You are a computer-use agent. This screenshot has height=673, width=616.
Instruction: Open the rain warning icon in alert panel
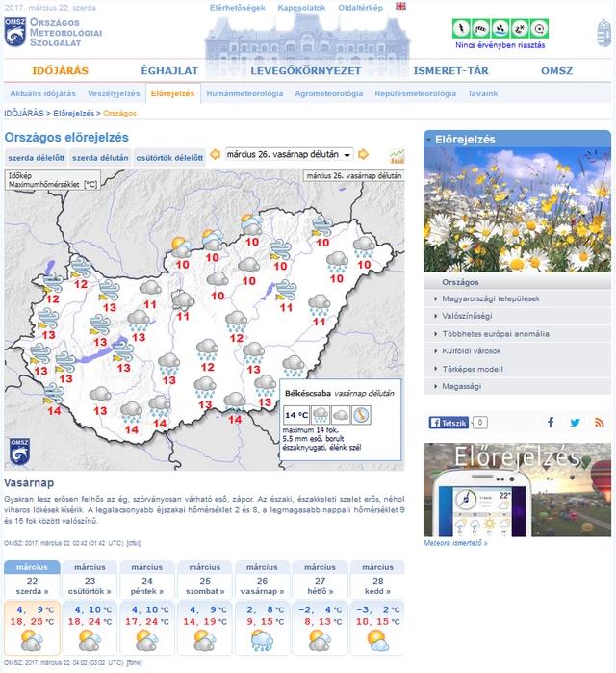coord(500,29)
